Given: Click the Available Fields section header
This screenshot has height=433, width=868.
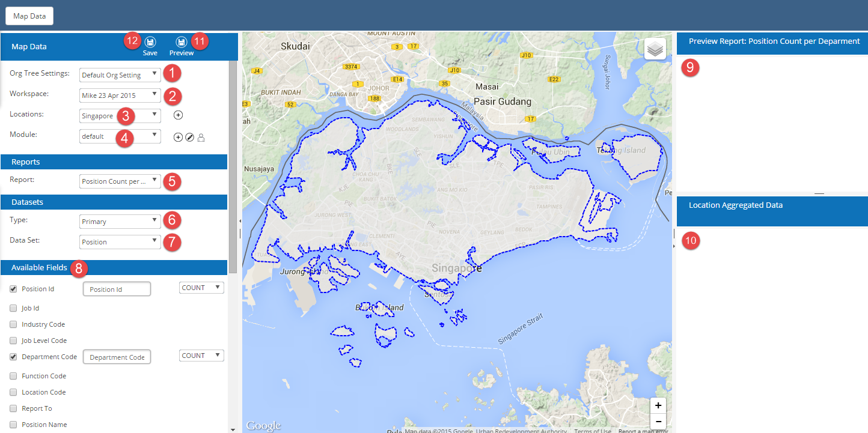Looking at the screenshot, I should pyautogui.click(x=114, y=267).
